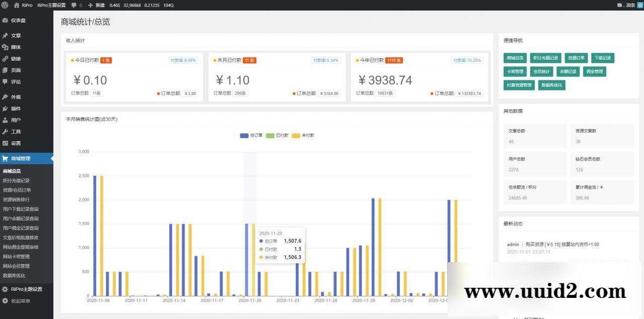This screenshot has width=644, height=319.
Task: Open the RiPro site home icon
Action: (x=17, y=5)
